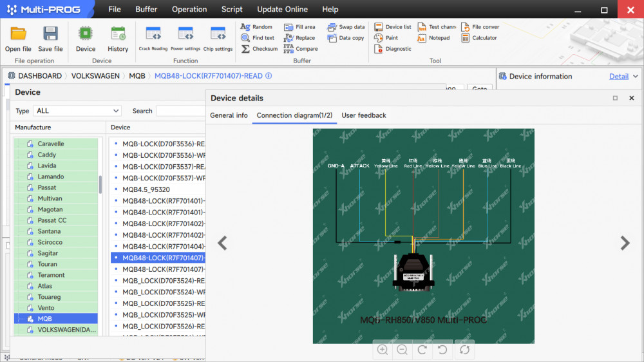644x362 pixels.
Task: Select first MQB48-LOCK(R7F701404) device row
Action: tap(158, 246)
